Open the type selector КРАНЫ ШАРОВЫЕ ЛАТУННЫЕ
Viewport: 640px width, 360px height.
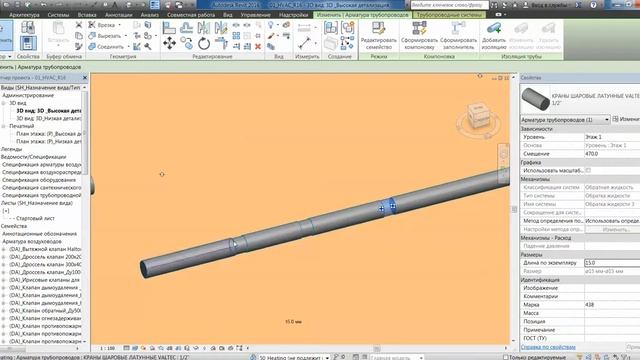click(580, 99)
